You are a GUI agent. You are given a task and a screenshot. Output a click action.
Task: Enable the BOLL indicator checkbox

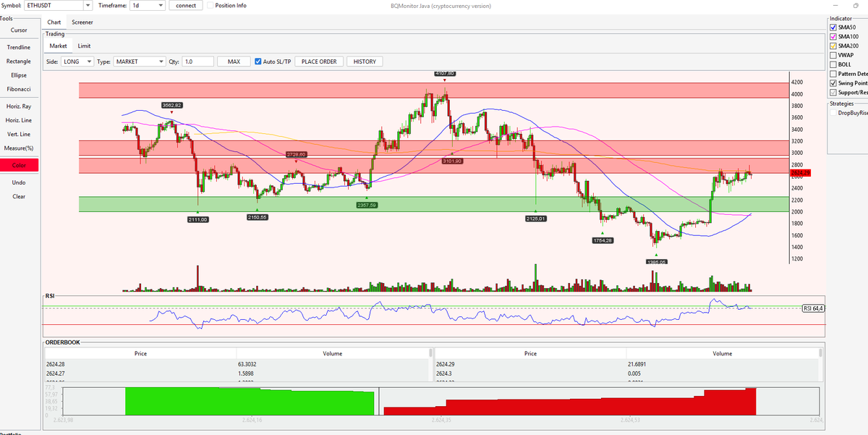point(833,64)
